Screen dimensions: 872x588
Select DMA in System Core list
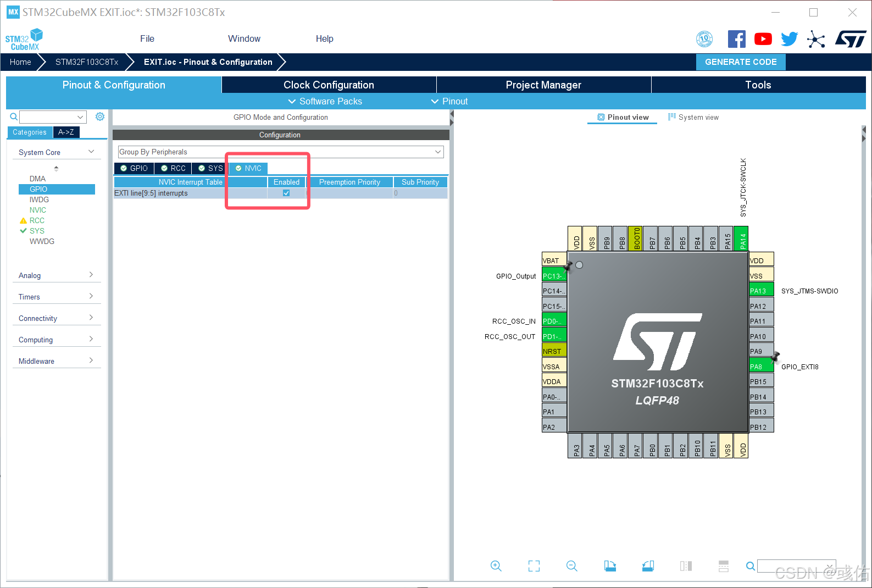point(37,179)
